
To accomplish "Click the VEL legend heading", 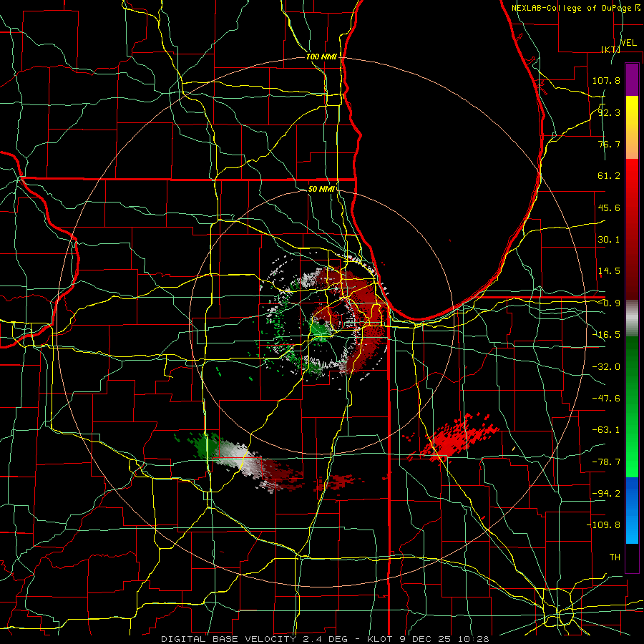I will (628, 43).
